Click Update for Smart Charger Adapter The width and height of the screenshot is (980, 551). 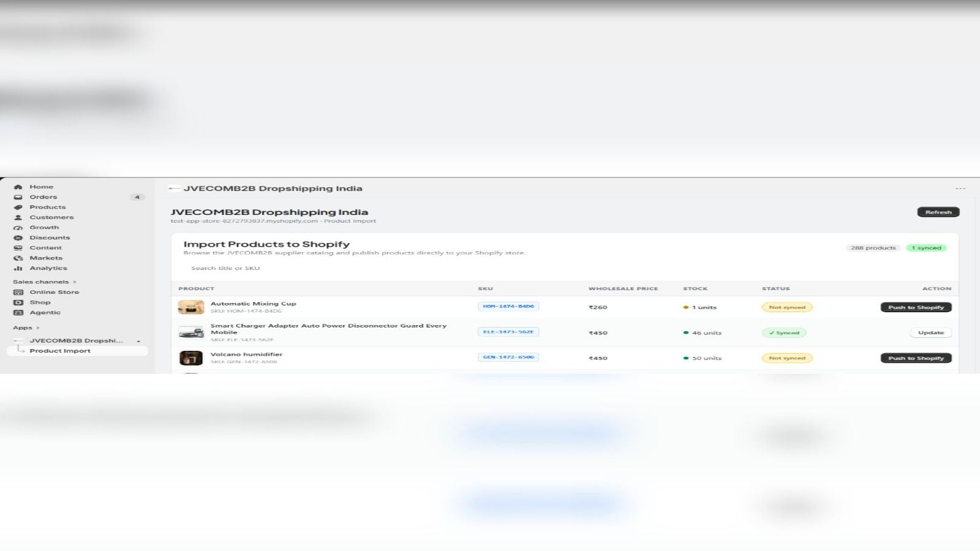coord(931,332)
